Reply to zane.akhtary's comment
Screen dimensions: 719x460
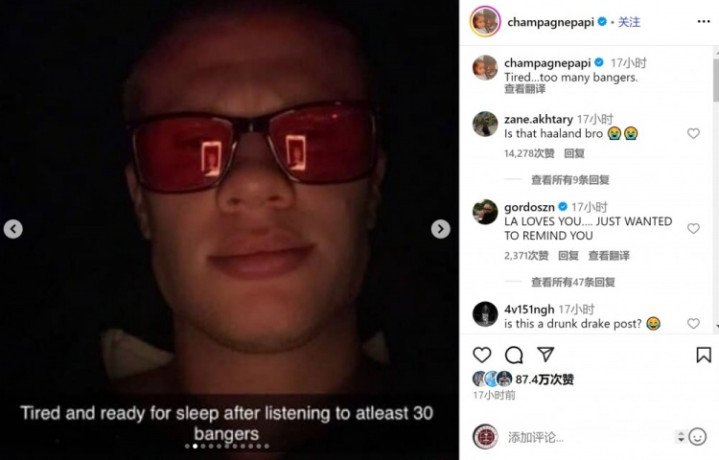(574, 153)
